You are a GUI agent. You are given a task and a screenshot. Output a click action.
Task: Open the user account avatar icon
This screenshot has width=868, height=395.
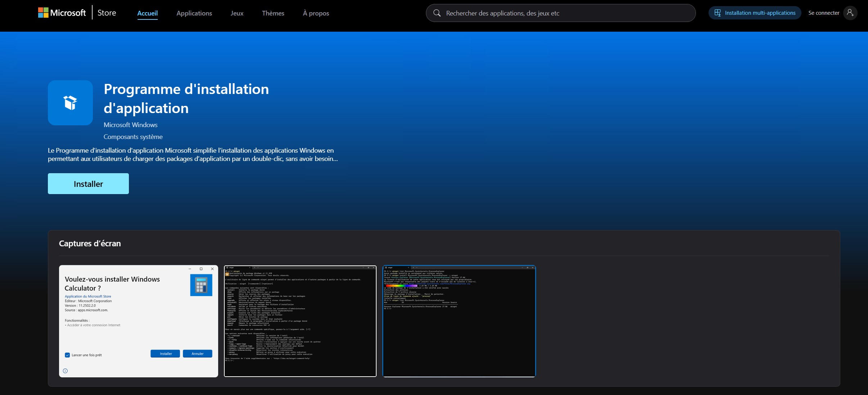pos(850,13)
